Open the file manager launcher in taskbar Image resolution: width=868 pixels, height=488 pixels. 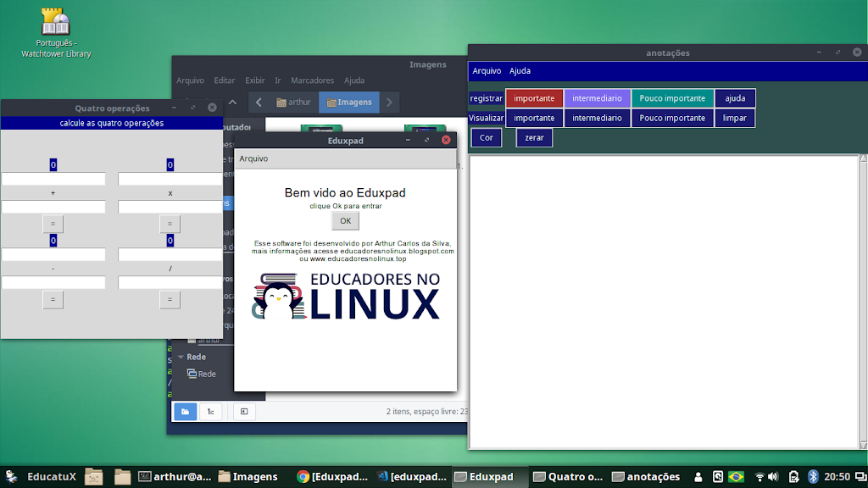[x=122, y=476]
